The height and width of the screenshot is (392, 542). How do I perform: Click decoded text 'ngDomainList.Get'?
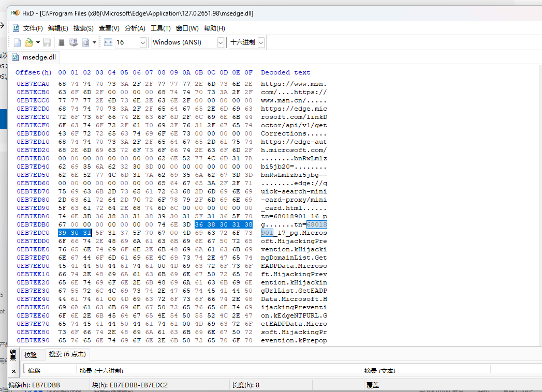pos(294,258)
